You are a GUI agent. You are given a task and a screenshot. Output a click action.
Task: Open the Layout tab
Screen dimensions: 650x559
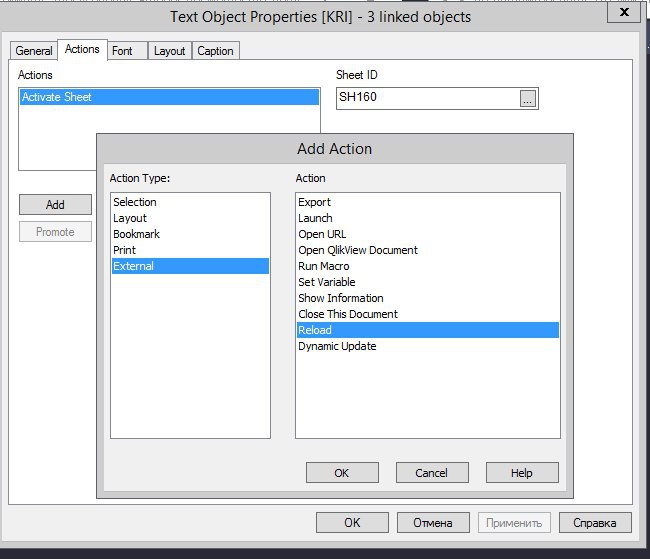pyautogui.click(x=169, y=51)
